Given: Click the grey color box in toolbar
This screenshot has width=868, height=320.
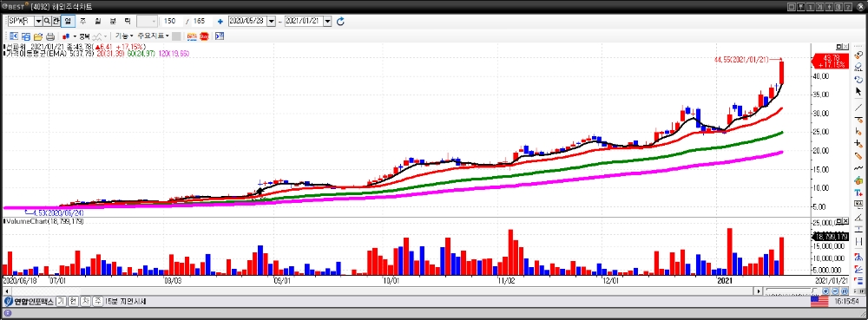Looking at the screenshot, I should [x=176, y=36].
